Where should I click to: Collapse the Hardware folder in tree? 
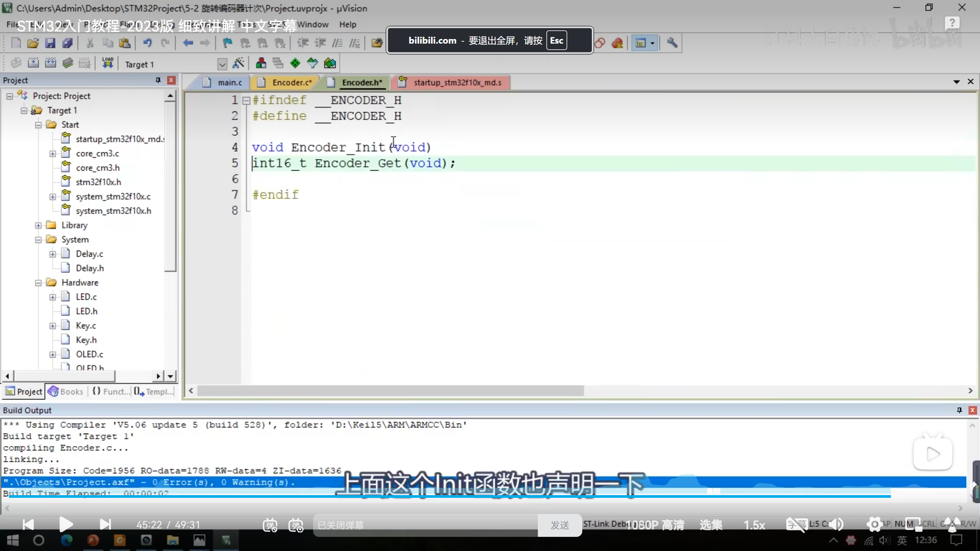click(x=38, y=283)
